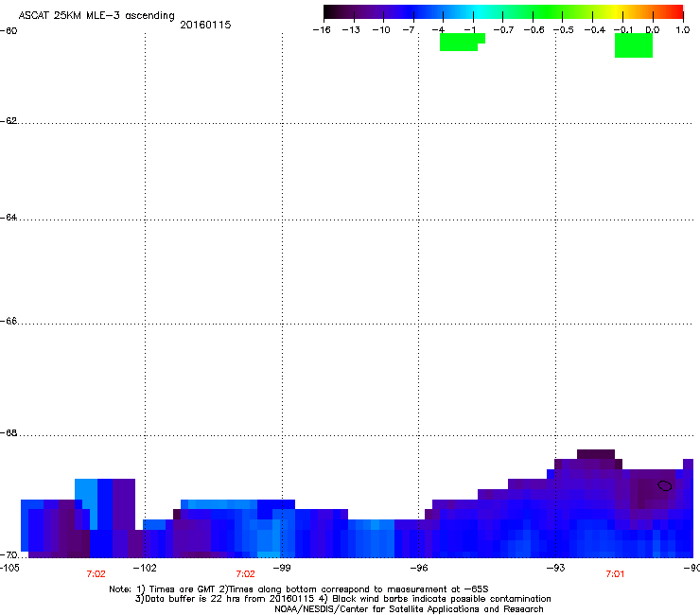
Task: Click the latitude label -62
Action: pyautogui.click(x=9, y=121)
